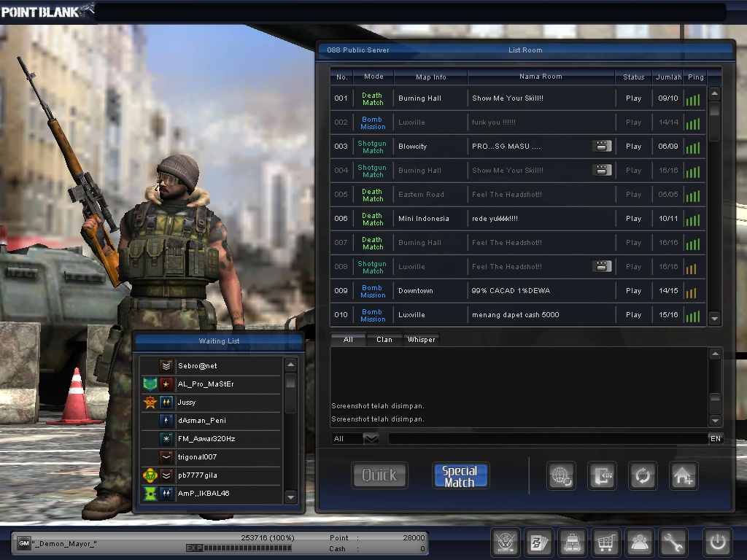Select room 'Show Me Your Skill!!' number 001

coord(518,98)
